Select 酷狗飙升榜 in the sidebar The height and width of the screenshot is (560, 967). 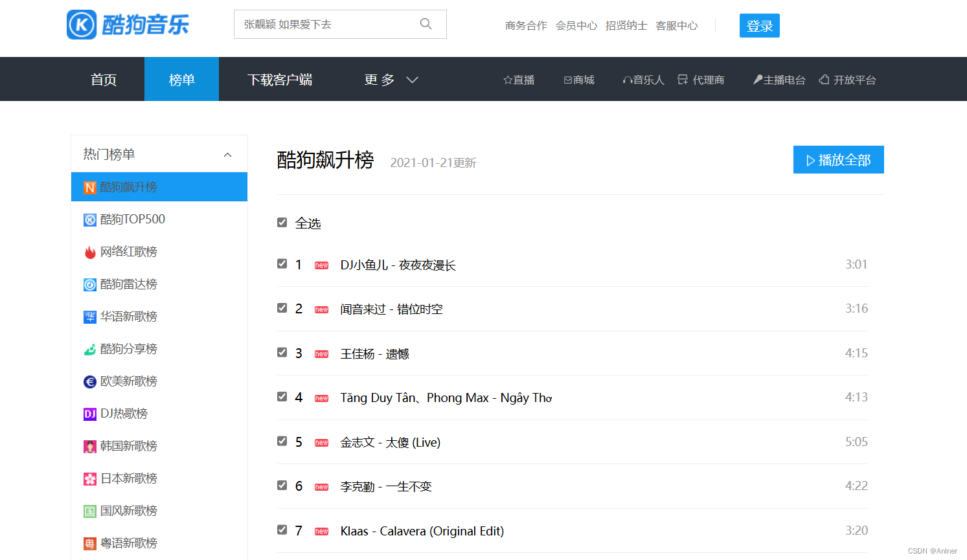point(159,187)
